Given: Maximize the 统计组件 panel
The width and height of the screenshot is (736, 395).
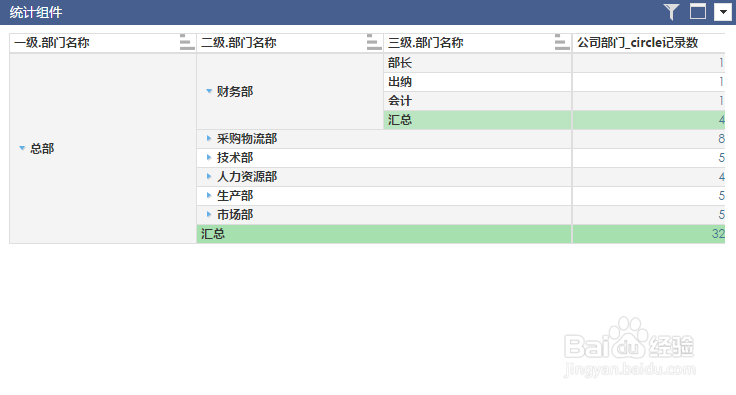Looking at the screenshot, I should [698, 12].
